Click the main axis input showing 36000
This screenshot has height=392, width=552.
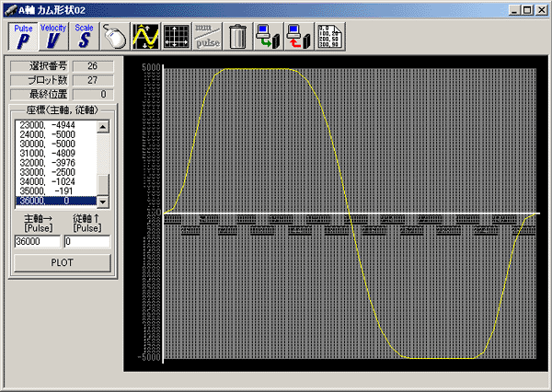(x=38, y=242)
